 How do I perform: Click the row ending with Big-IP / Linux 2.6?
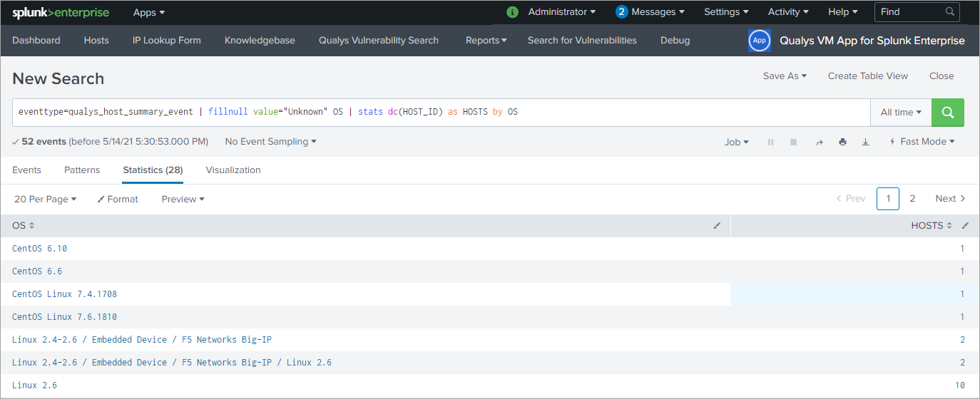pos(172,363)
